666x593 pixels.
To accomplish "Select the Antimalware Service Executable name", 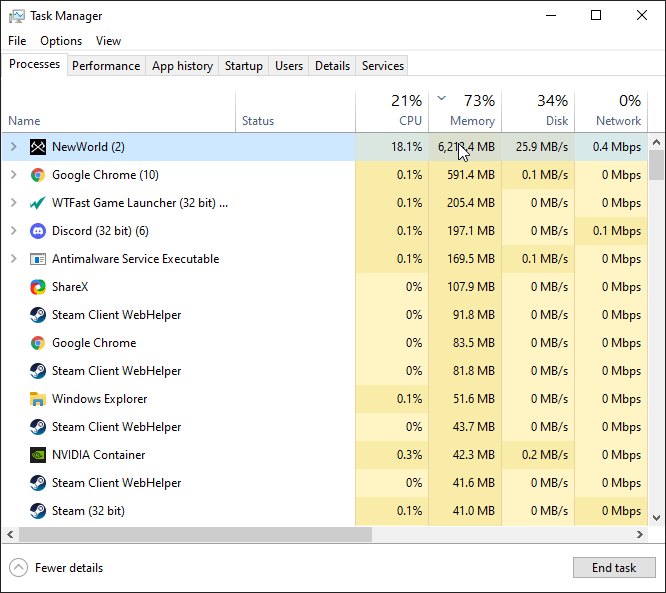I will tap(135, 259).
